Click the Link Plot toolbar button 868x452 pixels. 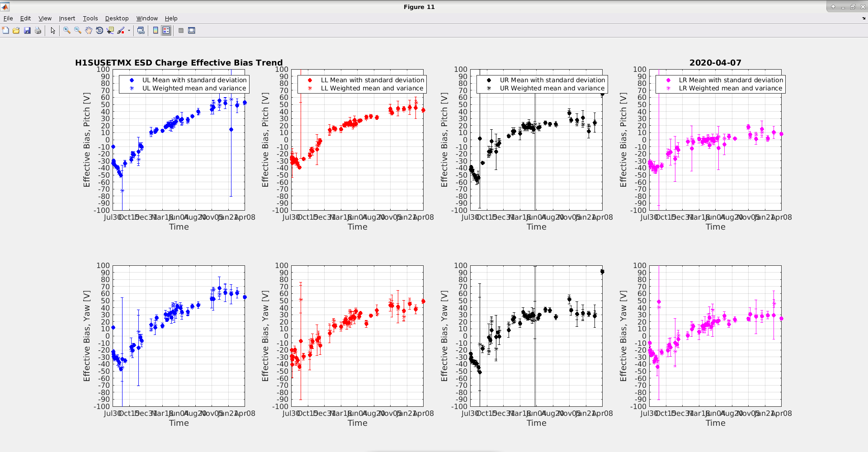pyautogui.click(x=141, y=30)
